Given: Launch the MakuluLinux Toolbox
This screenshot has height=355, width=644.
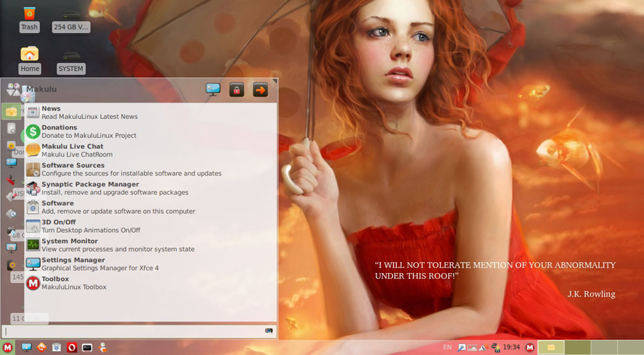Looking at the screenshot, I should (150, 282).
